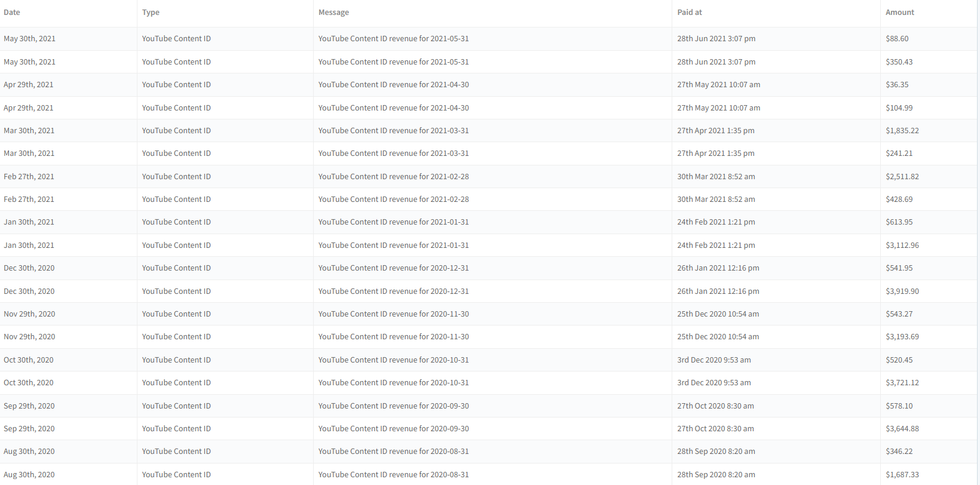Click revenue for 2020-10-31 message in $3,721.12 row
Image resolution: width=980 pixels, height=485 pixels.
(x=393, y=383)
